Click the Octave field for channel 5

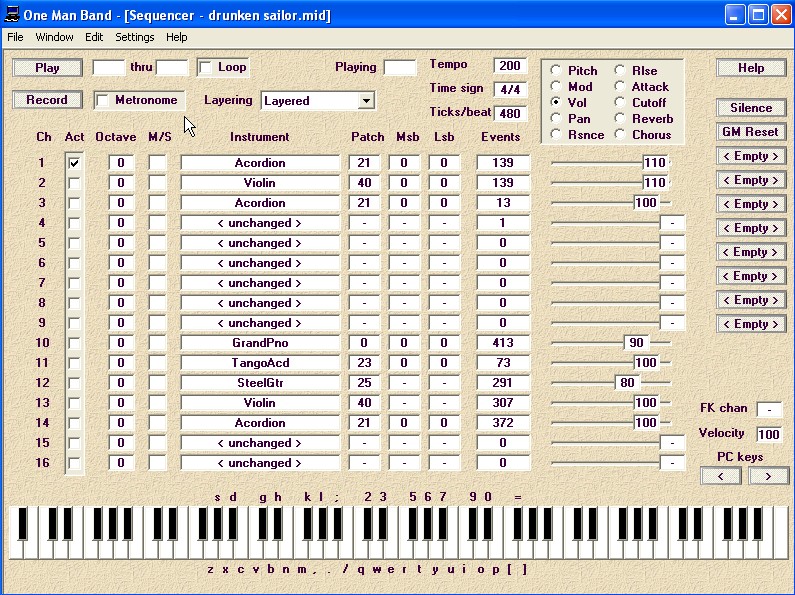pyautogui.click(x=121, y=243)
